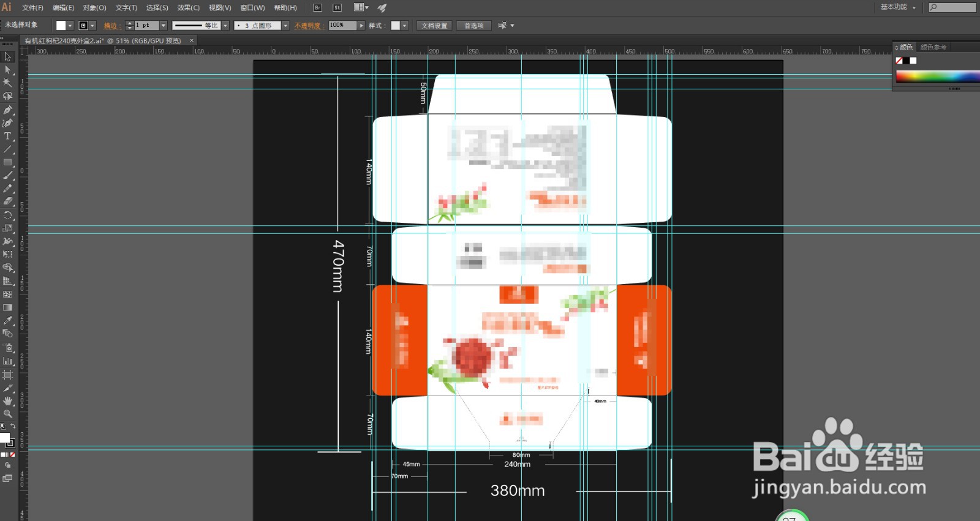The height and width of the screenshot is (521, 980).
Task: Reset to default fill and stroke
Action: coord(2,426)
